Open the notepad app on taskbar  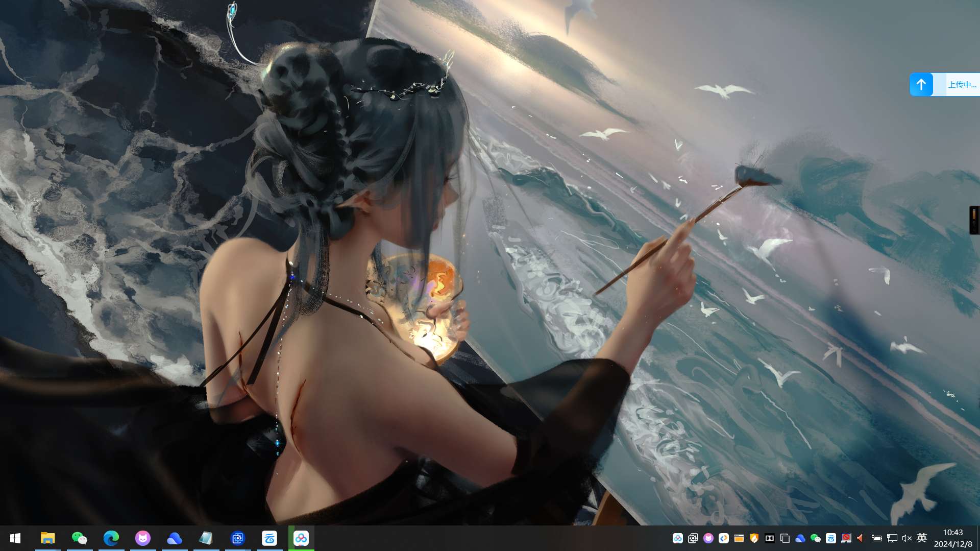click(x=206, y=538)
